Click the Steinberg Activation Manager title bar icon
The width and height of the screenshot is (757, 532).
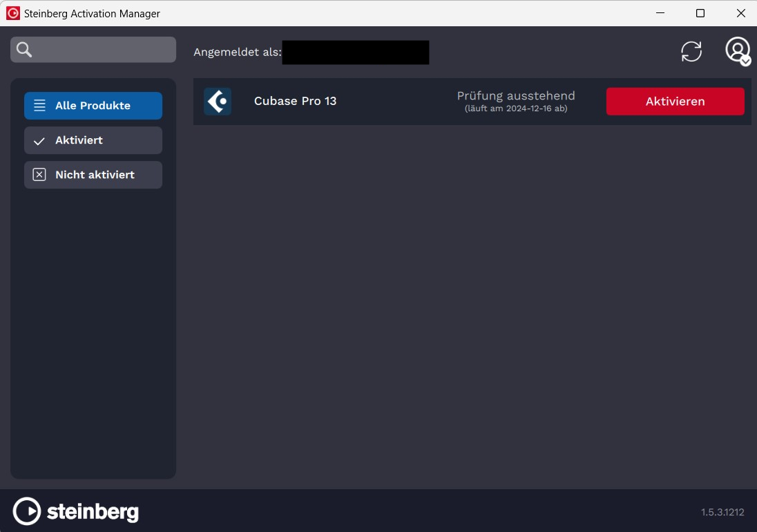tap(12, 13)
